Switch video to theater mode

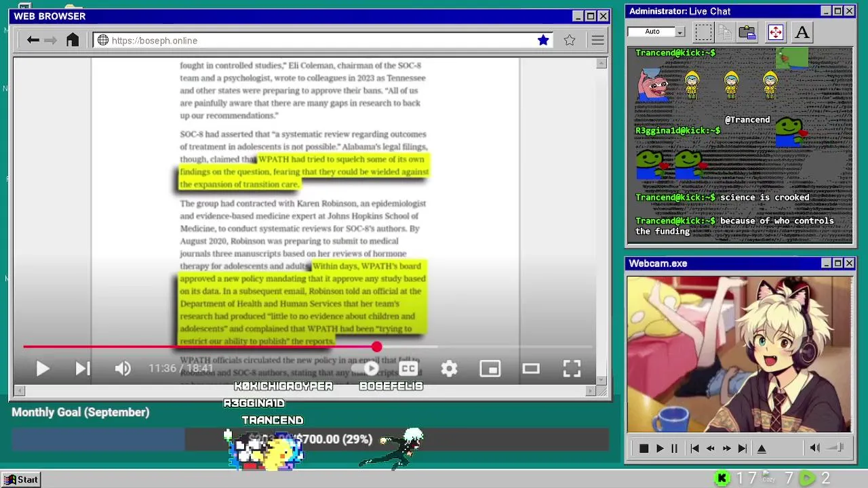tap(531, 368)
